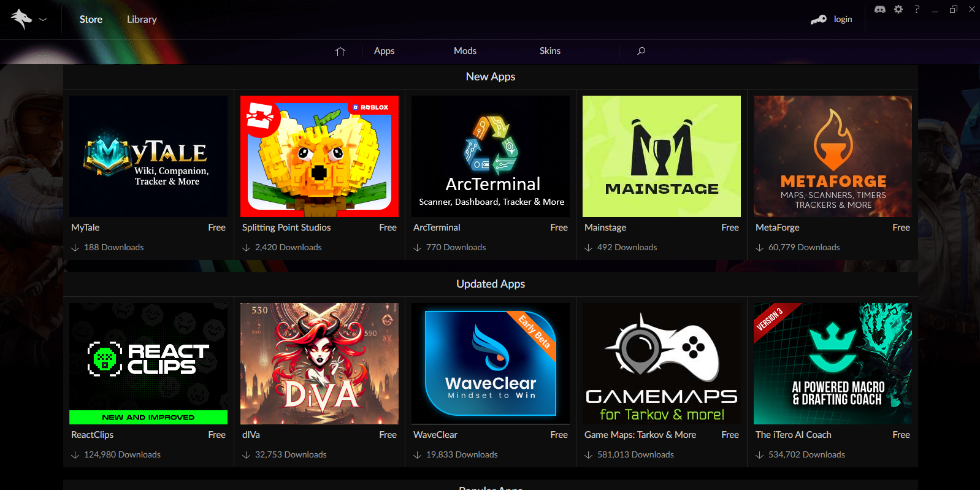Go to store home via home icon
The height and width of the screenshot is (490, 980).
[340, 52]
